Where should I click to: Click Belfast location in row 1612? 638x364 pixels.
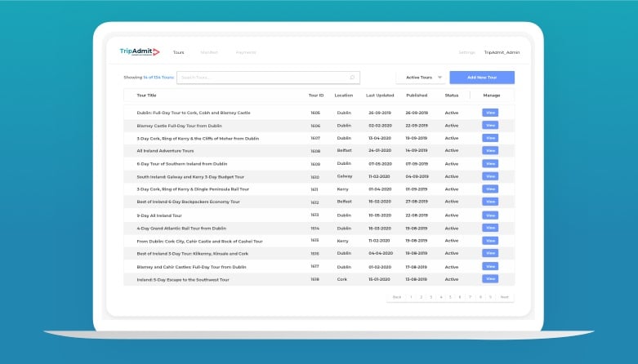[344, 202]
